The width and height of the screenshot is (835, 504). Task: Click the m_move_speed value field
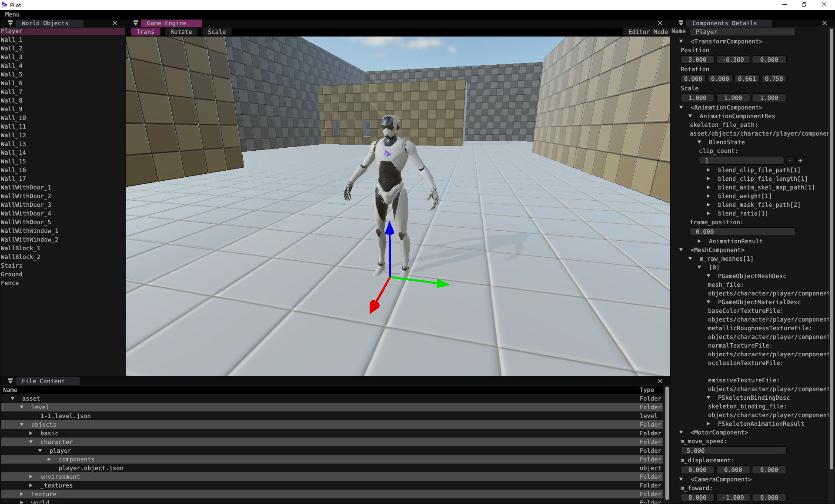733,451
